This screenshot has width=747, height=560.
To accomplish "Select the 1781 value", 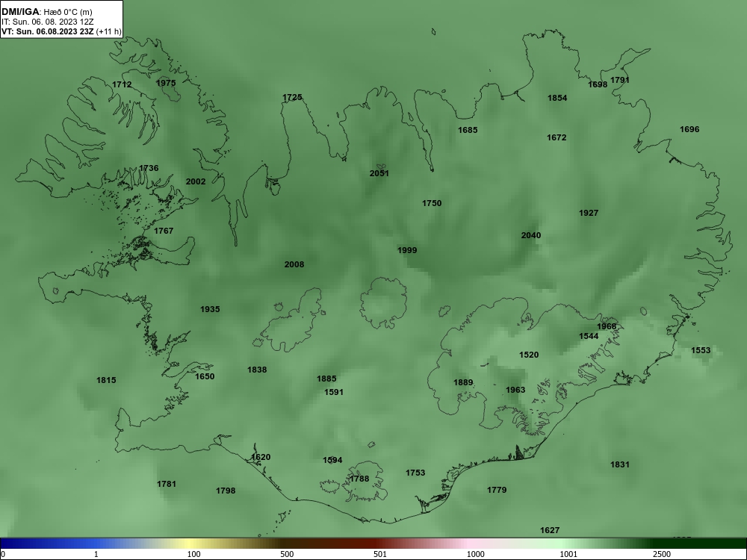I will [x=167, y=485].
